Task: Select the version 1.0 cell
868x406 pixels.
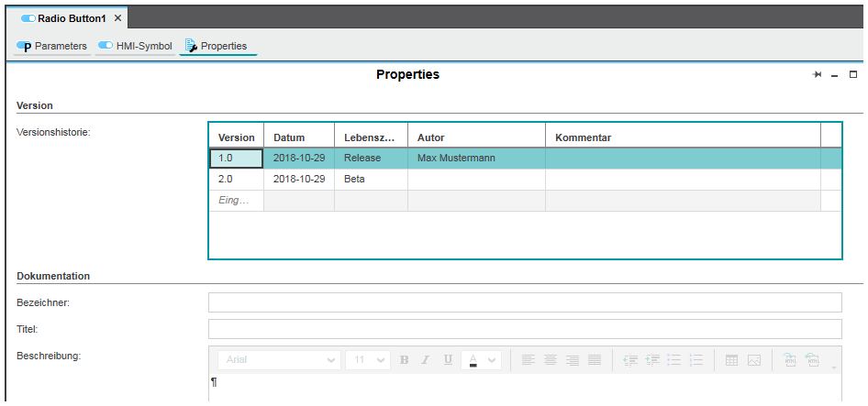Action: [237, 159]
